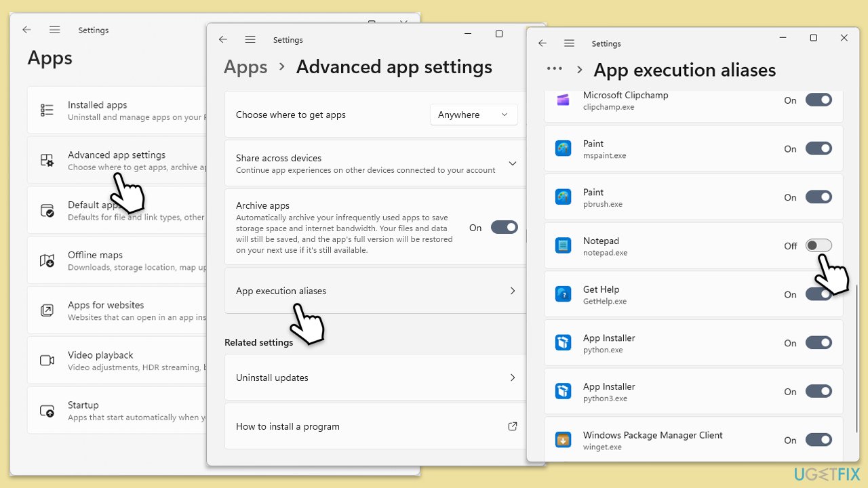This screenshot has width=868, height=488.
Task: Toggle Archive apps switch off
Action: pyautogui.click(x=505, y=227)
